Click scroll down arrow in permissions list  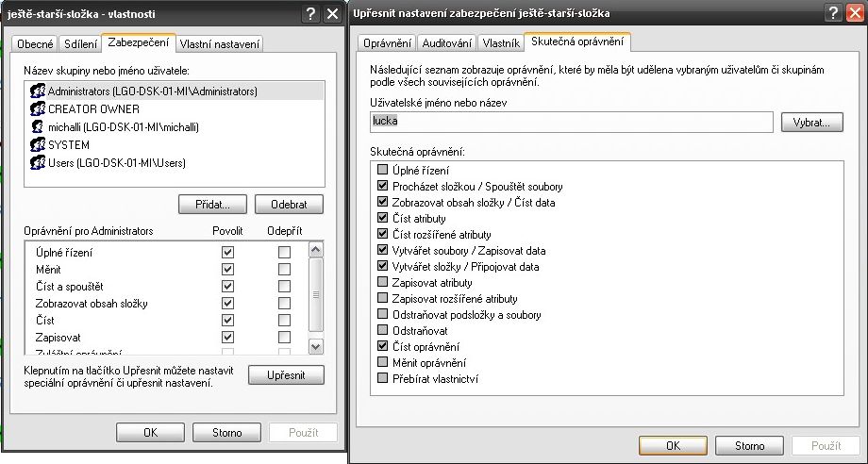(x=315, y=347)
